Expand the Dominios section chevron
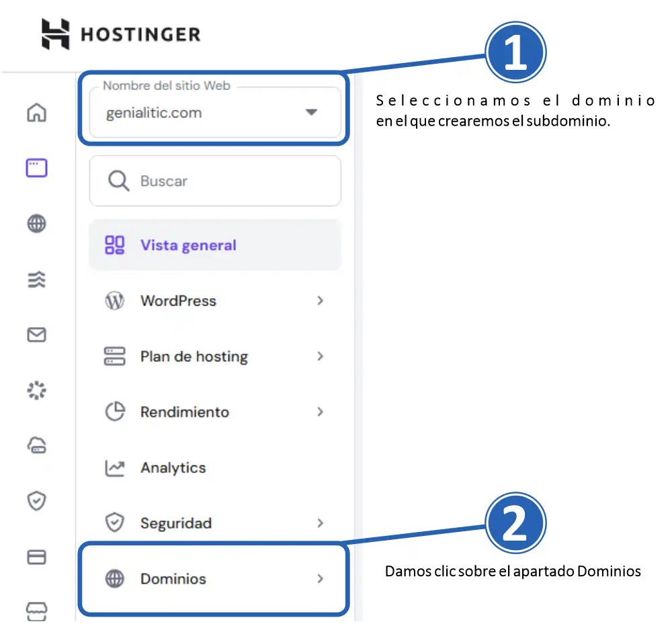Image resolution: width=672 pixels, height=636 pixels. pos(320,579)
